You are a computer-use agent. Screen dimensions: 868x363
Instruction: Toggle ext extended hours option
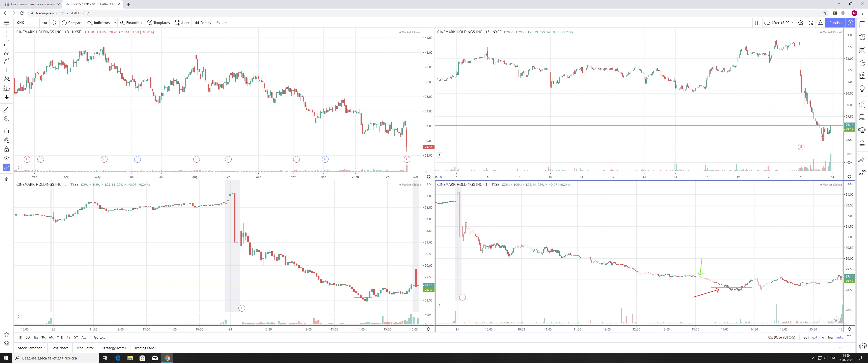tap(815, 337)
